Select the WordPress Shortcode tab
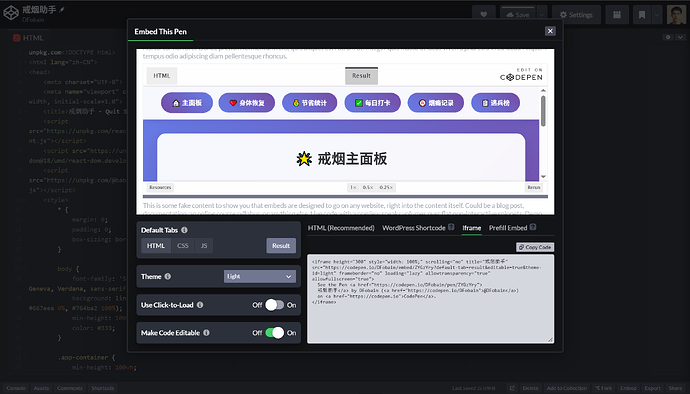Screen dimensions: 690x394 click(x=414, y=228)
